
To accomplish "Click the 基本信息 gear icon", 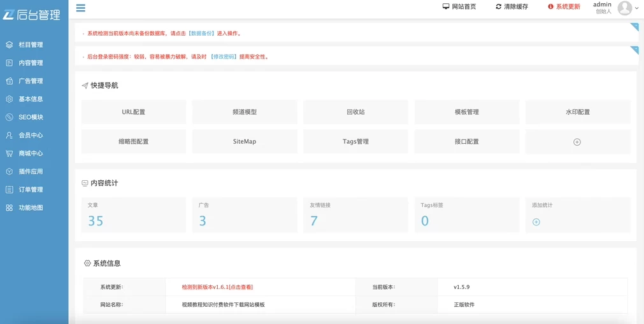I will (10, 99).
